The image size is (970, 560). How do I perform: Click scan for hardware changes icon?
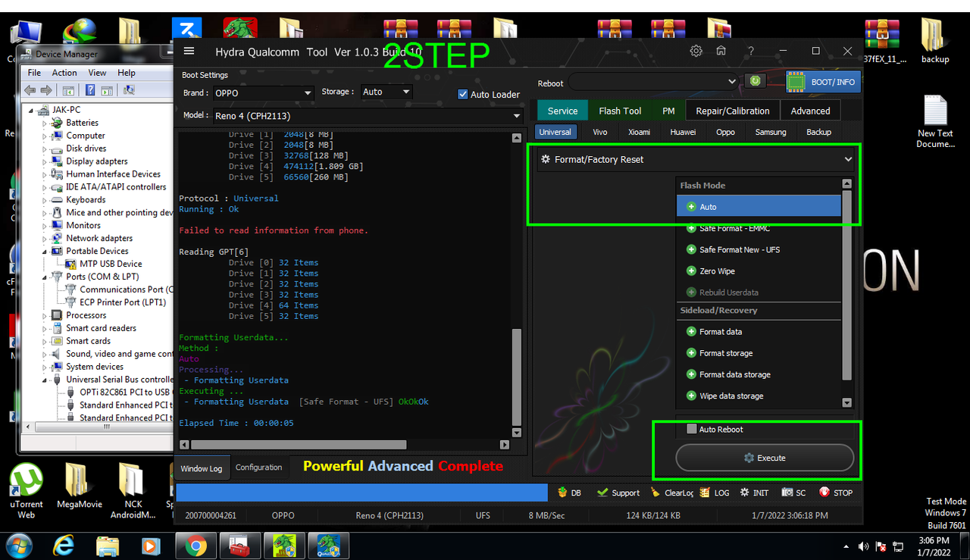[128, 90]
